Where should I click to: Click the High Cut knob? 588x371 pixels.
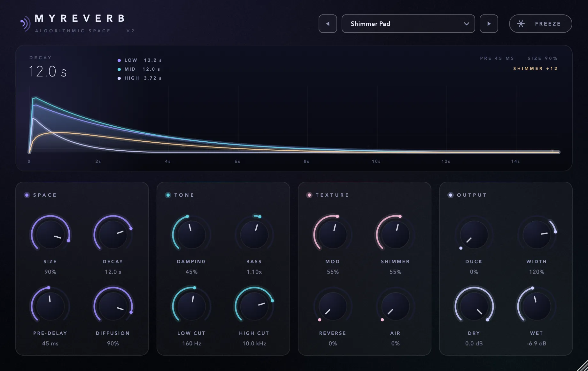(x=254, y=306)
